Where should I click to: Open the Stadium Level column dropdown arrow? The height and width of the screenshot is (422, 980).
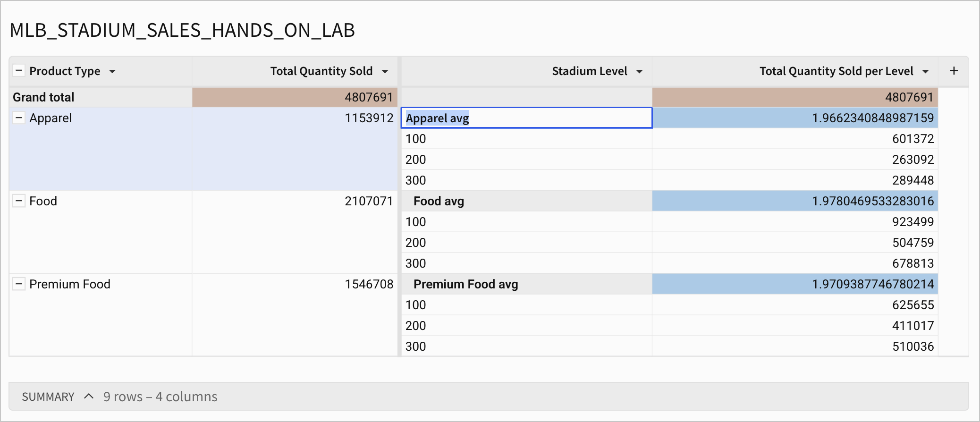(640, 71)
